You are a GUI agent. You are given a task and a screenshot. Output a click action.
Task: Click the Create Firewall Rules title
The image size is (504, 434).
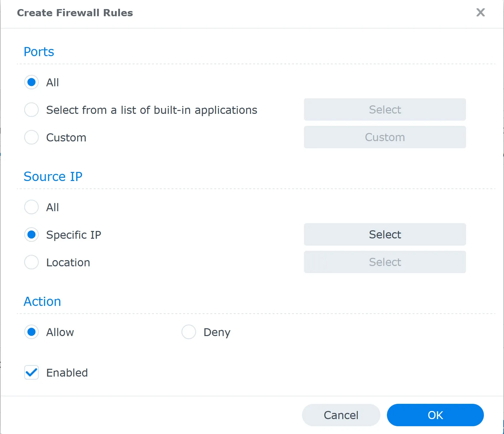pyautogui.click(x=75, y=13)
